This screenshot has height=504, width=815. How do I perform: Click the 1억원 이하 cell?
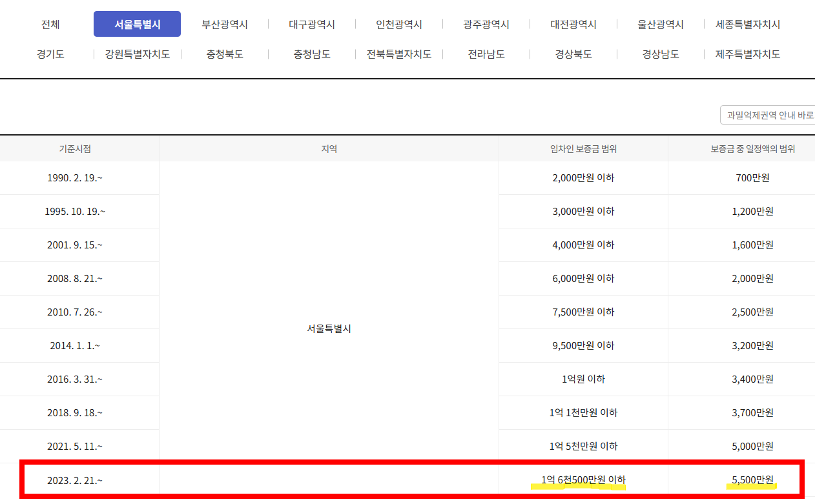click(583, 379)
